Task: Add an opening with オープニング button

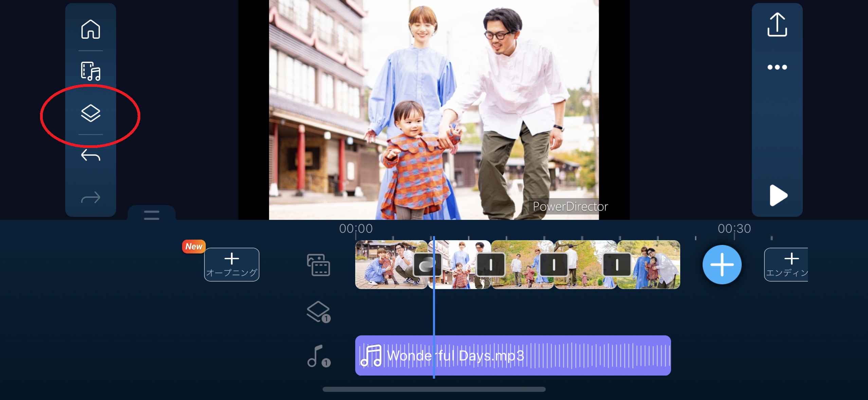Action: click(x=232, y=265)
